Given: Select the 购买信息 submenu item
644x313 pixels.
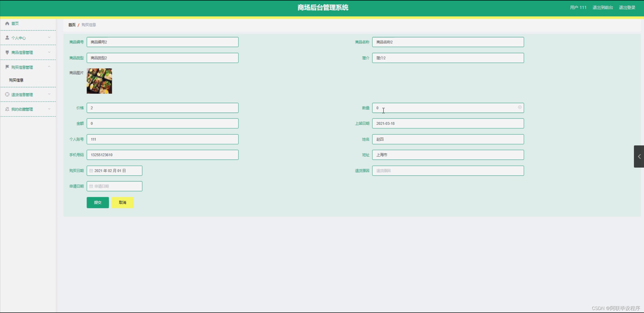Looking at the screenshot, I should (16, 80).
